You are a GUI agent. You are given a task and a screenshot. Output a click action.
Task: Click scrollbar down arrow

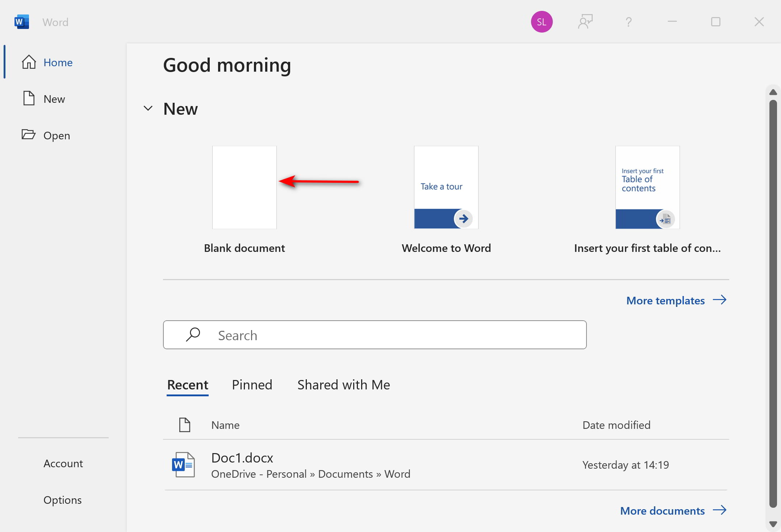click(773, 524)
